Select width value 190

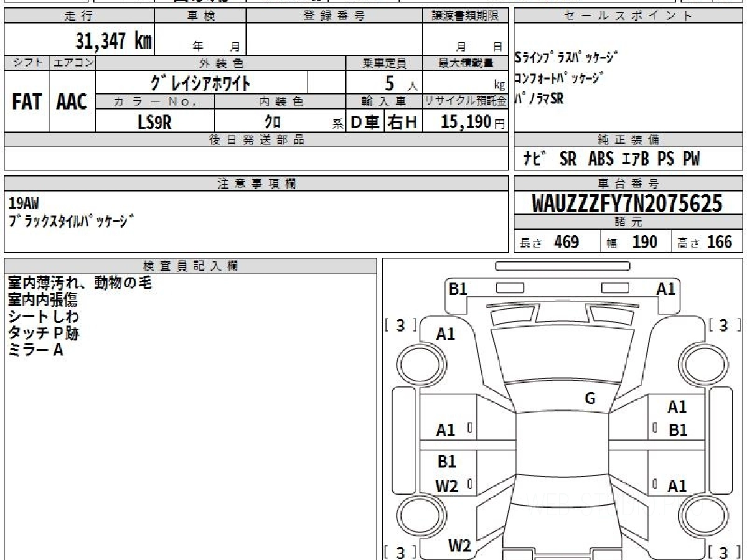644,242
